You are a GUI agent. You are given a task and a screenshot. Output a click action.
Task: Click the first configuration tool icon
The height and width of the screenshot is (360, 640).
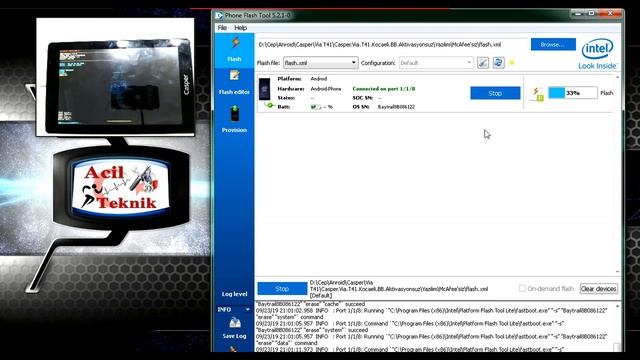[483, 63]
